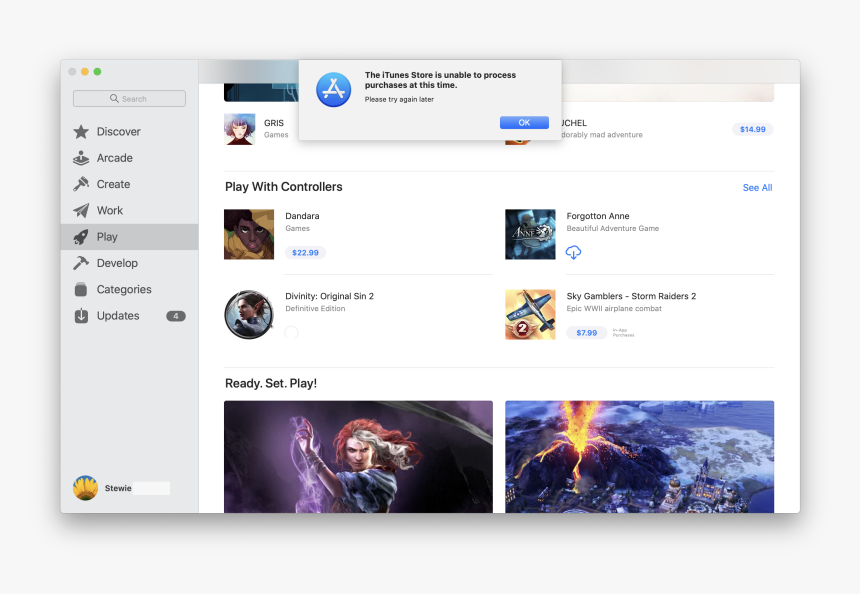Click See All for Play With Controllers
The image size is (860, 594).
[757, 188]
